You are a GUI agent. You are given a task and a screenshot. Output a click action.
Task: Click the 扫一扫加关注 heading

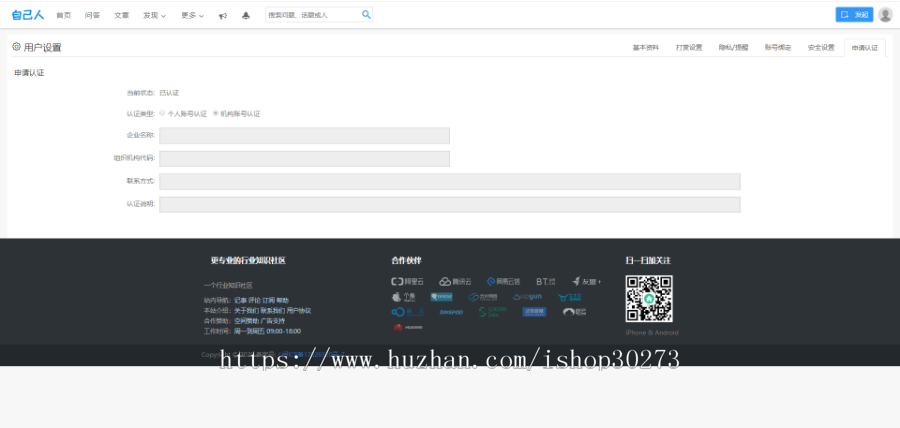pos(648,260)
